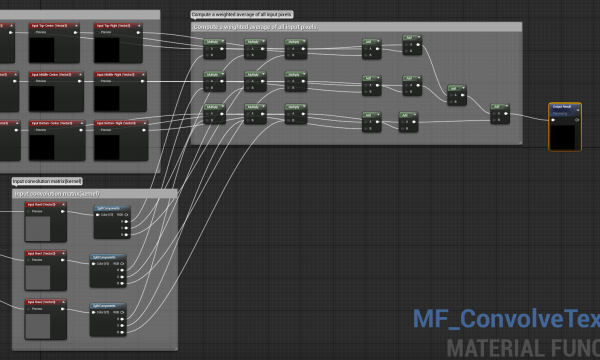This screenshot has width=600, height=360.
Task: Collapse the Input Bottom-Right node with its arrow
Action: 145,123
